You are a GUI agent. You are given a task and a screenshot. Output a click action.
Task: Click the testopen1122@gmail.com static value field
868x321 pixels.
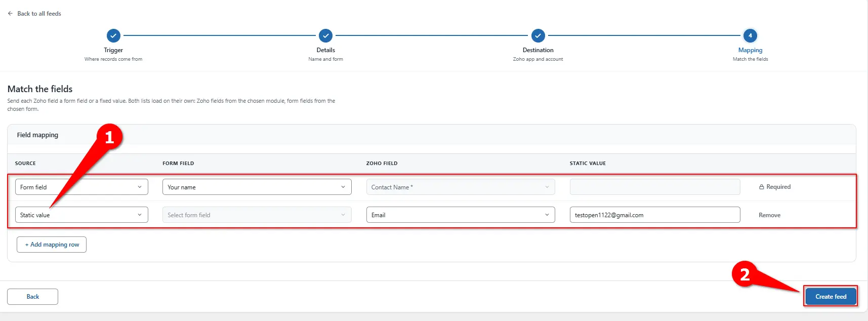coord(655,215)
